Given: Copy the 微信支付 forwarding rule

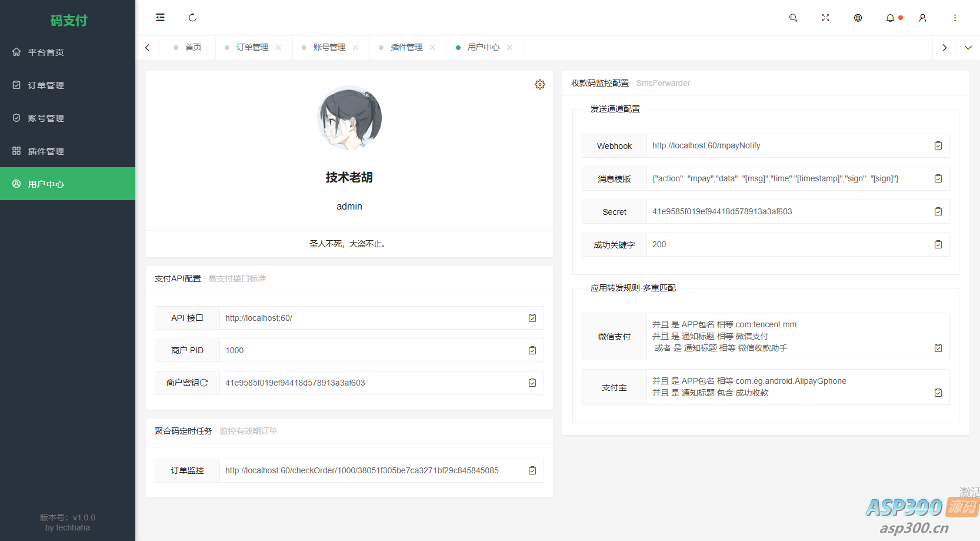Looking at the screenshot, I should [938, 348].
